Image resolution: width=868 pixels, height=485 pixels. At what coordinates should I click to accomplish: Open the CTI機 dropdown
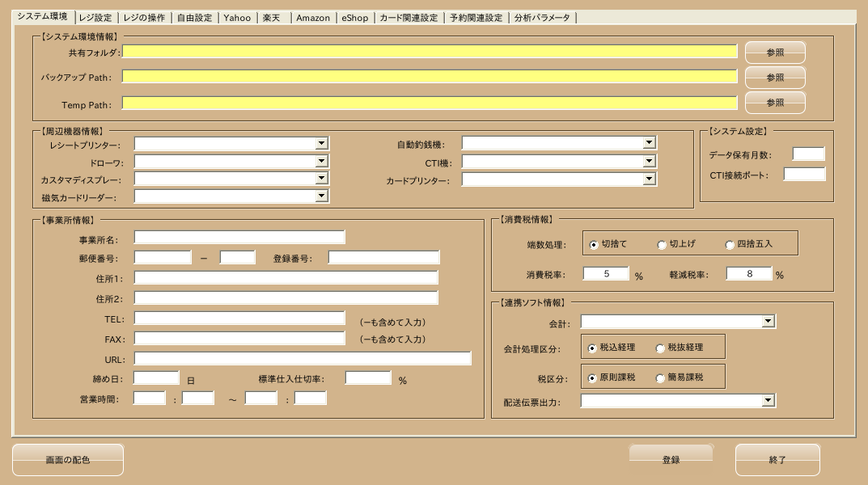pos(650,162)
